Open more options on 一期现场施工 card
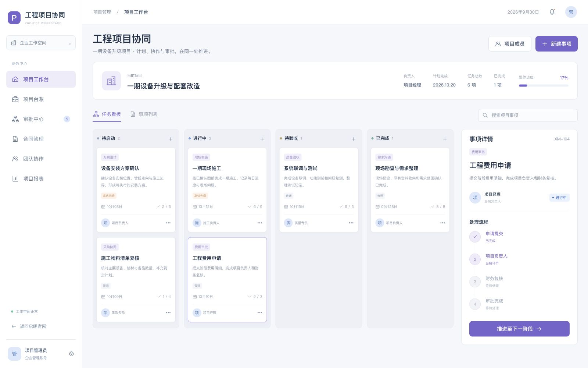 pyautogui.click(x=260, y=223)
